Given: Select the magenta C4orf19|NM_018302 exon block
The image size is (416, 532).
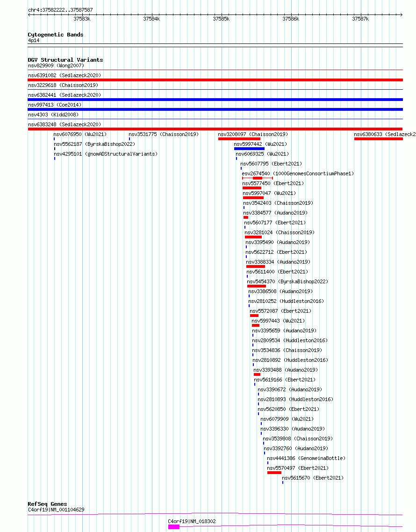Looking at the screenshot, I should (x=174, y=527).
